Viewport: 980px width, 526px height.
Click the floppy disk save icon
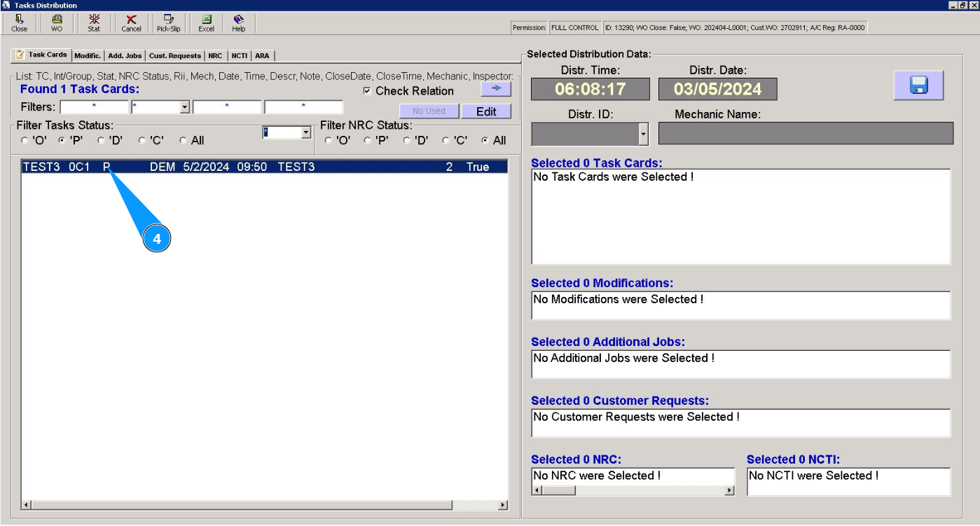pyautogui.click(x=918, y=85)
